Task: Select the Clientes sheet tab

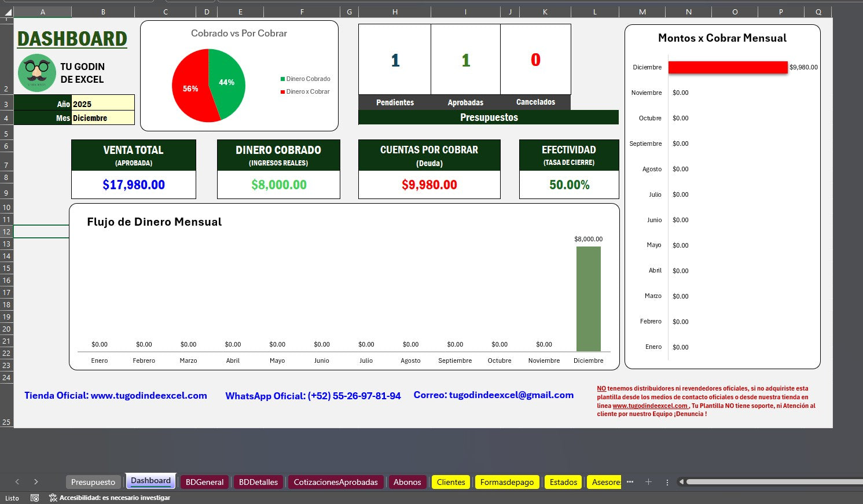Action: (451, 482)
